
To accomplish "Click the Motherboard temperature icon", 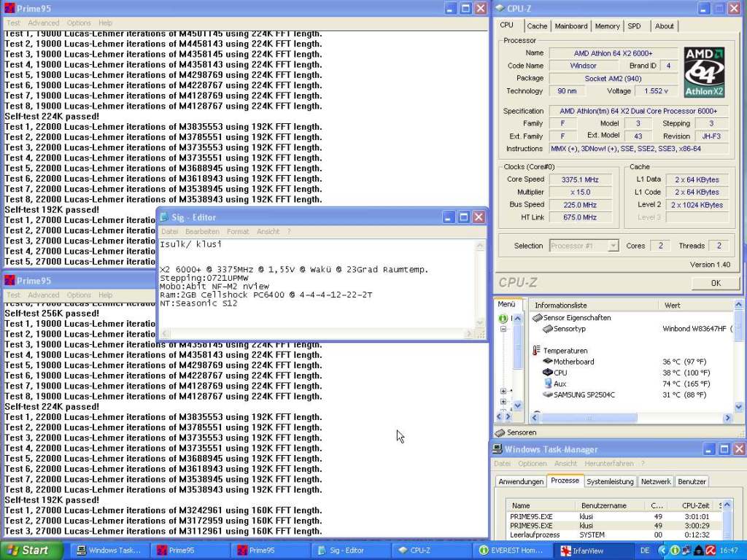I will click(547, 362).
